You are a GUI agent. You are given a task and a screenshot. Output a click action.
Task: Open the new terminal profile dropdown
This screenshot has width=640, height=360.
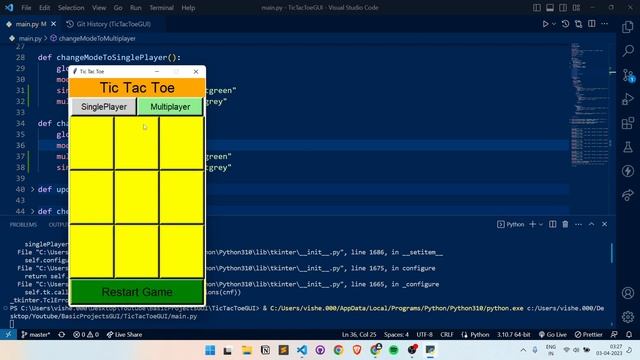tap(541, 224)
